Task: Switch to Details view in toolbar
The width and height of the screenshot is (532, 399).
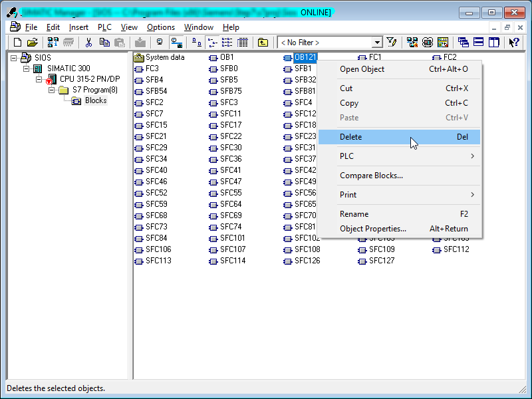Action: (x=243, y=42)
